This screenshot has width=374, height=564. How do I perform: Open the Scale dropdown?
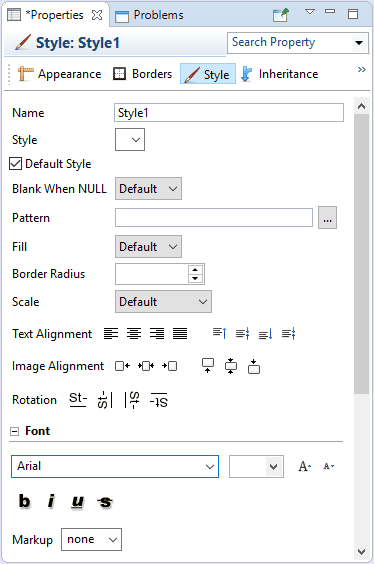(163, 301)
